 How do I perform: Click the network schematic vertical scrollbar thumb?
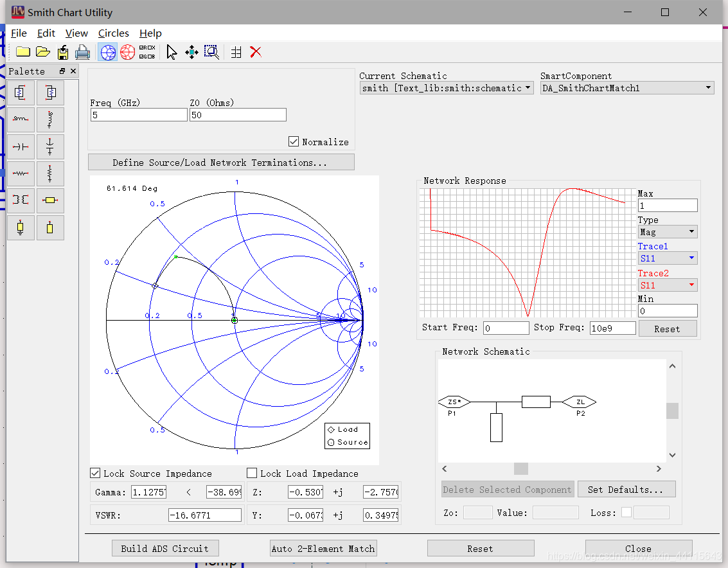(x=672, y=411)
